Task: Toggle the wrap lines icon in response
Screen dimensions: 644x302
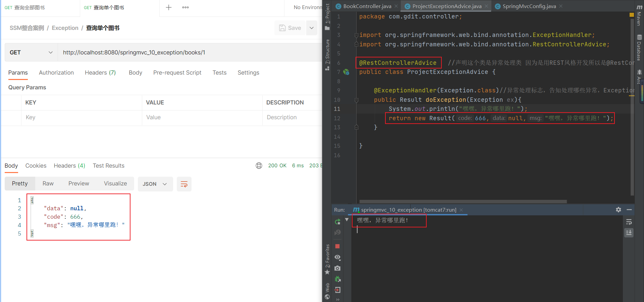Action: pos(184,184)
